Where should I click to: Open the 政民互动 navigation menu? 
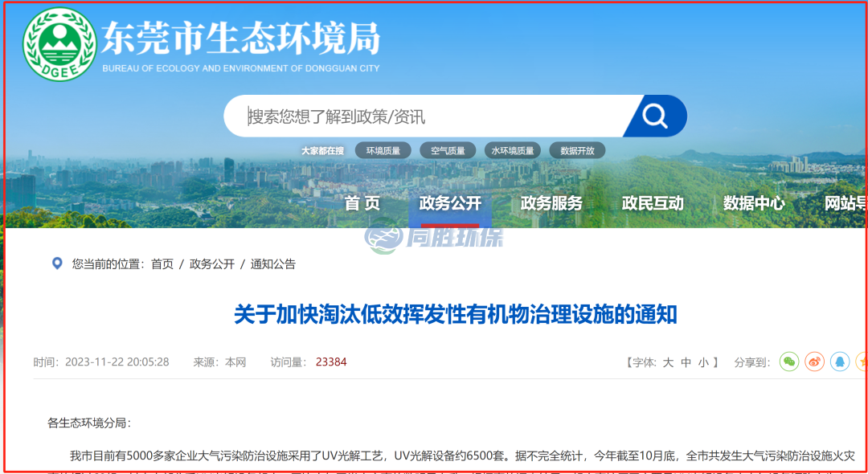(x=653, y=203)
